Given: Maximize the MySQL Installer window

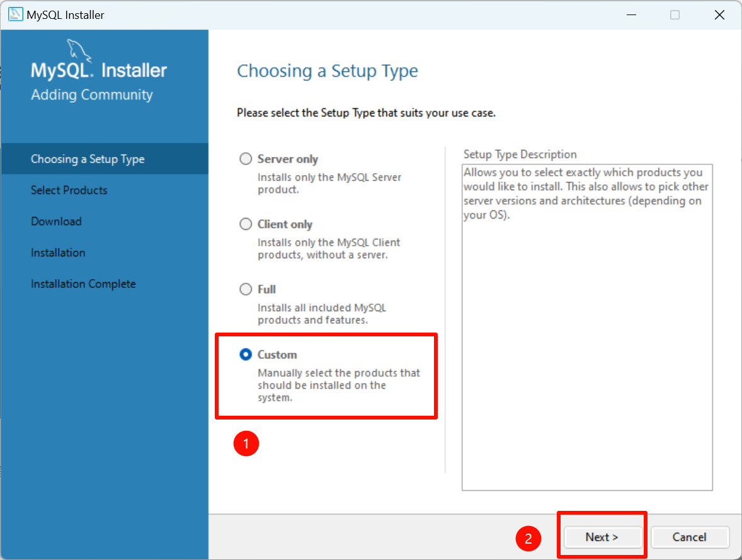Looking at the screenshot, I should (675, 14).
